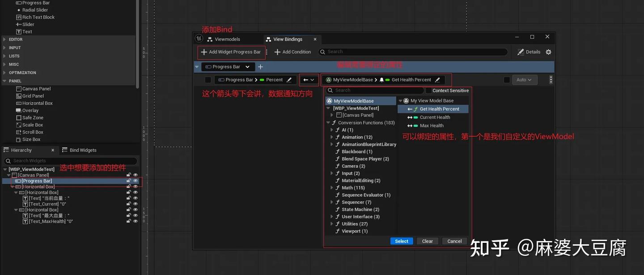The height and width of the screenshot is (275, 644).
Task: Click lock icon on Progress Bar hierarchy row
Action: tap(129, 181)
